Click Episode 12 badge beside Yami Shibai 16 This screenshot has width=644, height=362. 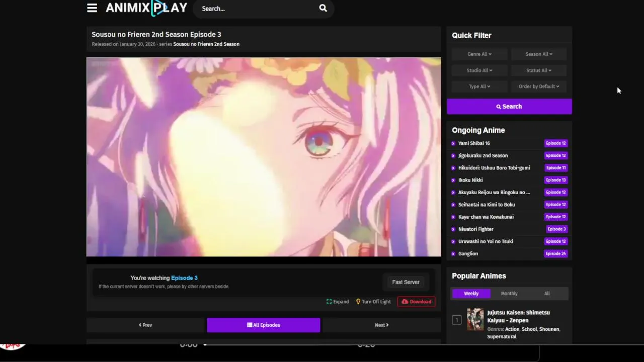556,143
